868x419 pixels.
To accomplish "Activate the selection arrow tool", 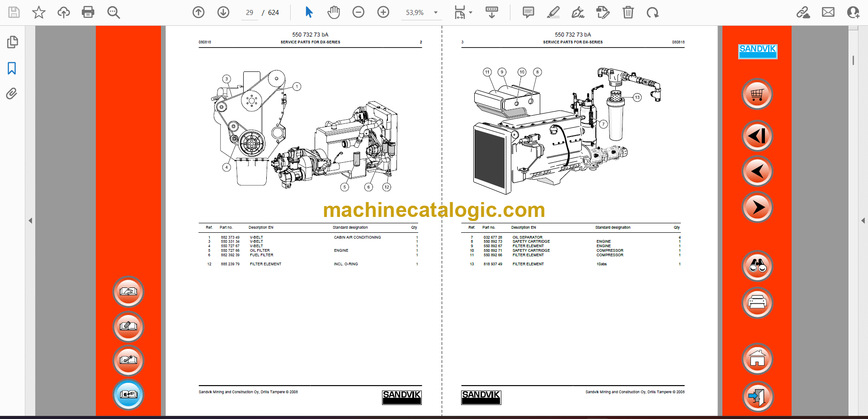I will (x=309, y=12).
